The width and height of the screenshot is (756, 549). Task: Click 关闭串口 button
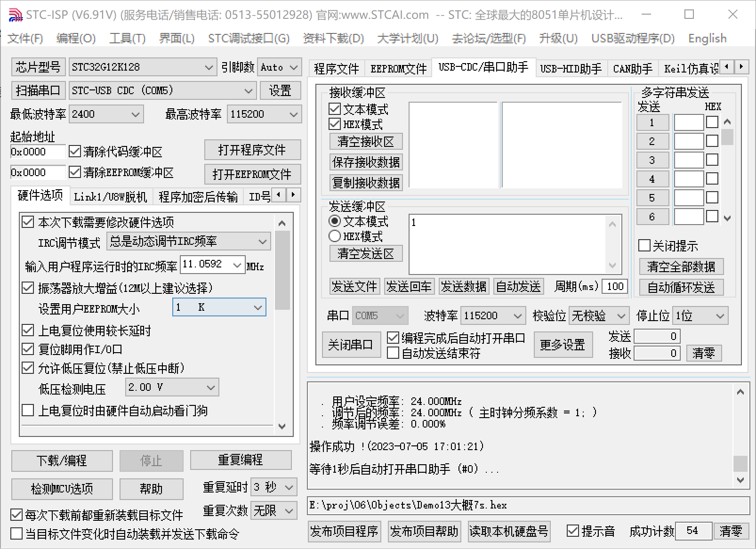coord(351,345)
